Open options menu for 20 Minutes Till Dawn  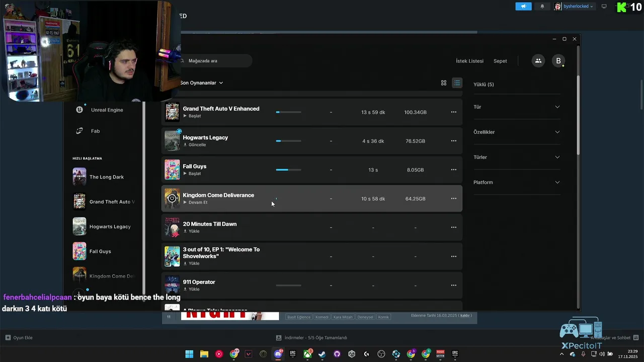[453, 227]
